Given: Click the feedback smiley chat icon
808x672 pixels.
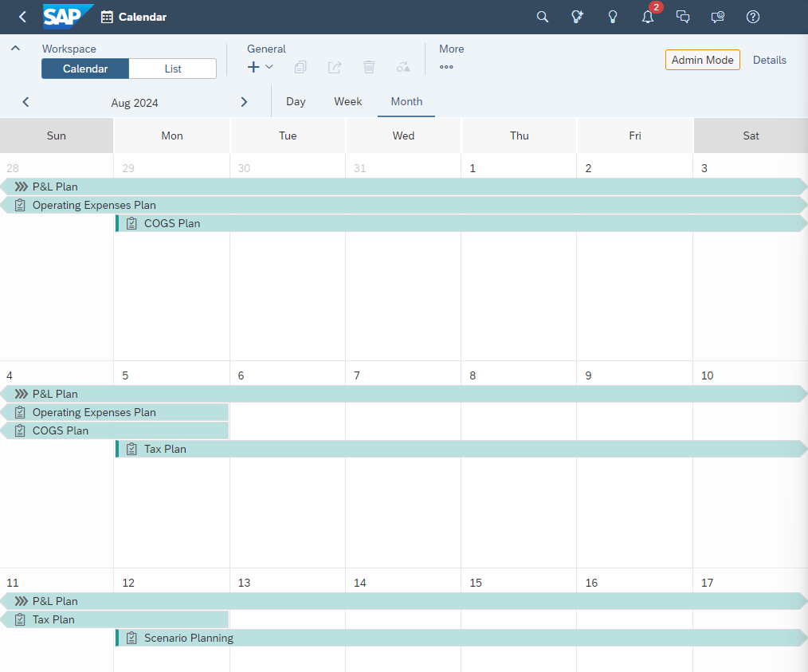Looking at the screenshot, I should [717, 17].
